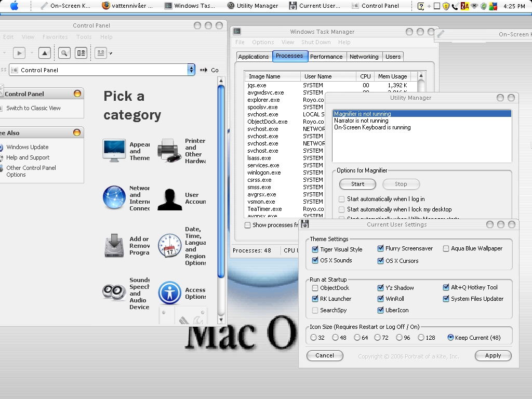Switch to the Networking tab

point(364,57)
